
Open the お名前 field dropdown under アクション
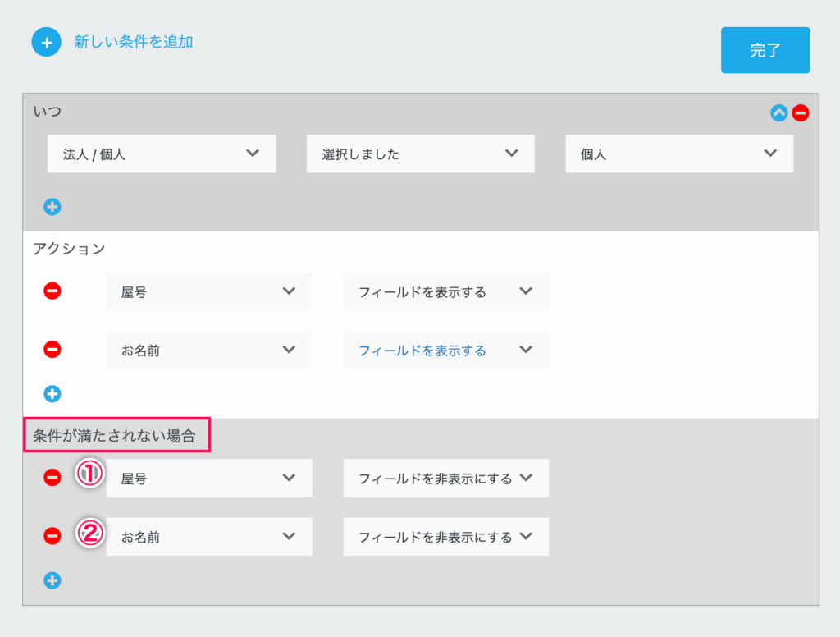click(209, 350)
